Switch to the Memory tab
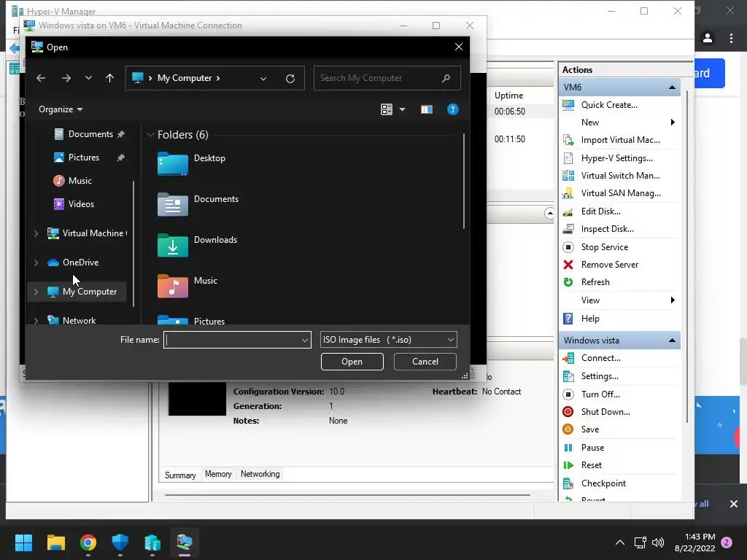 coord(218,474)
